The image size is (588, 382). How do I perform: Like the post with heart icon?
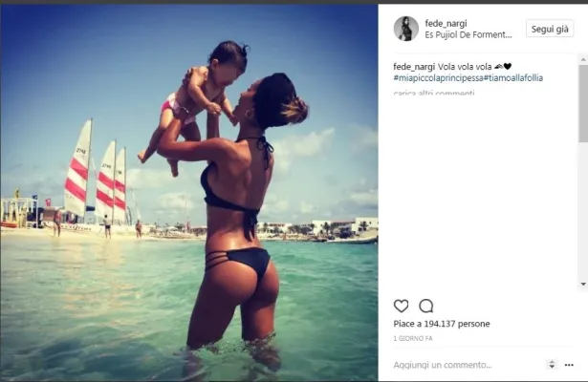(x=401, y=306)
